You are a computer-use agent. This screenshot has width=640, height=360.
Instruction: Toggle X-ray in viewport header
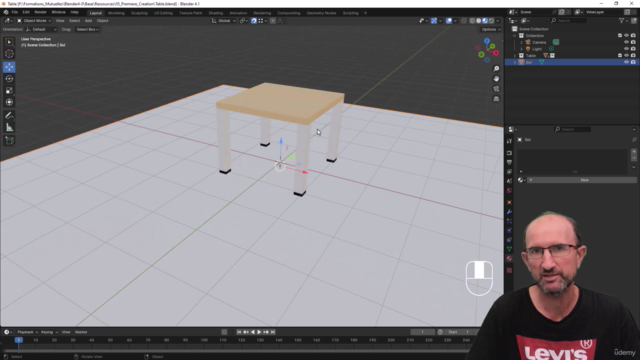click(464, 21)
